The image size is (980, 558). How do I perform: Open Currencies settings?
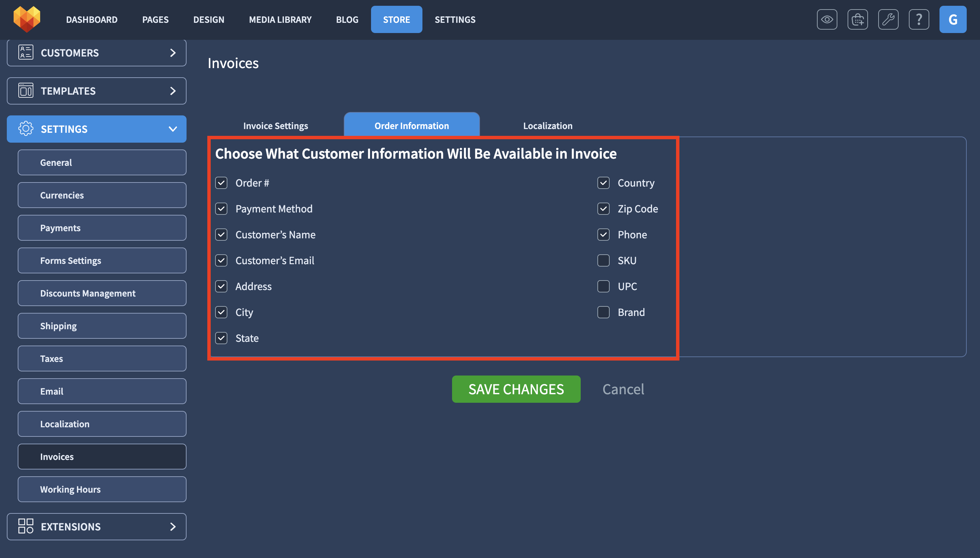click(102, 195)
